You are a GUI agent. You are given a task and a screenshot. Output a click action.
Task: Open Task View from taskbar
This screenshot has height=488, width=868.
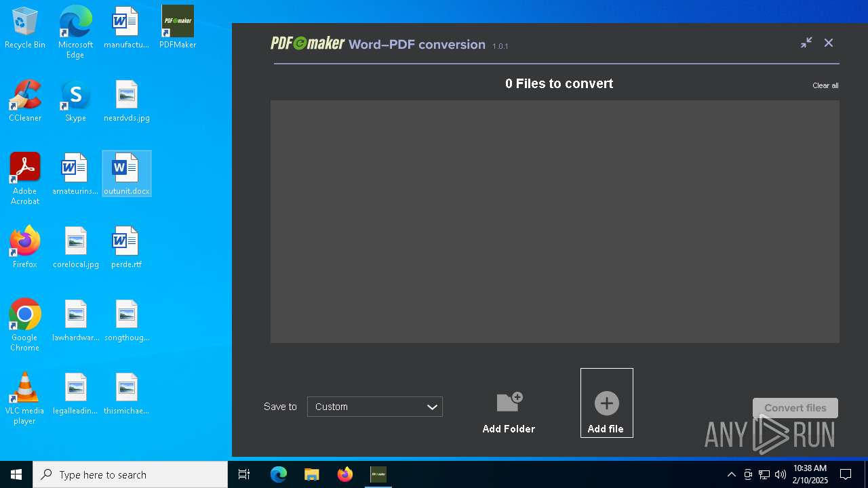coord(244,474)
